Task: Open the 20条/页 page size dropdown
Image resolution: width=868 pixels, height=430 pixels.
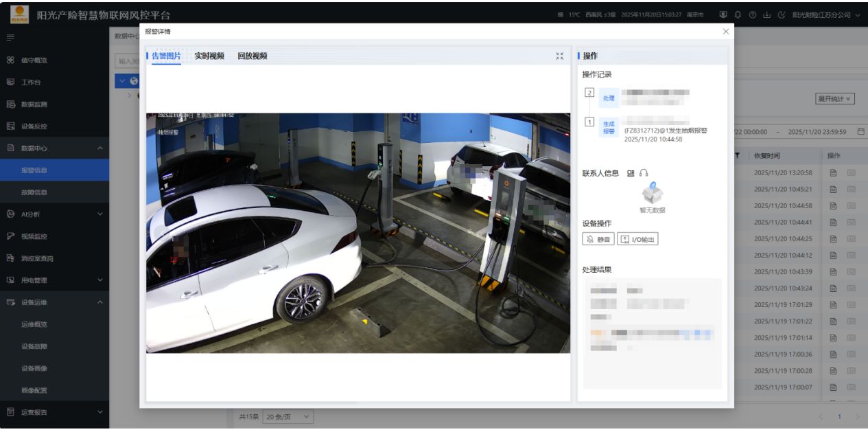Action: (x=288, y=416)
